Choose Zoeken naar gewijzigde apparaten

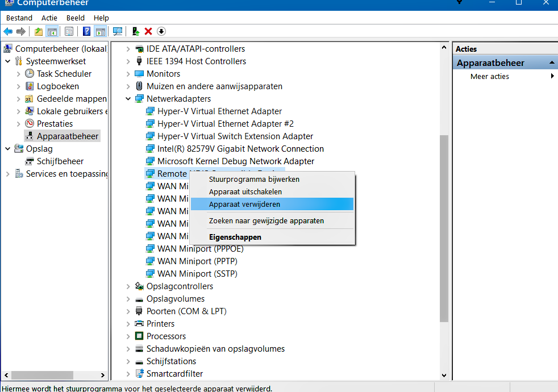[272, 220]
